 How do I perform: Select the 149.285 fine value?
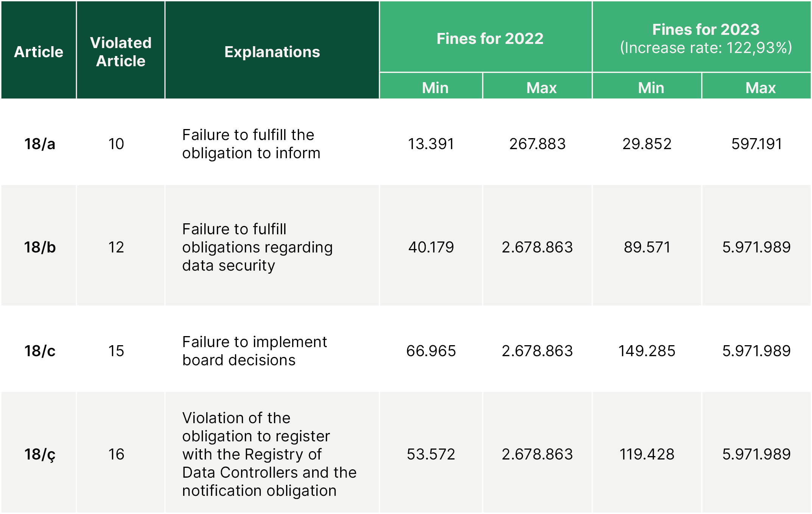647,351
